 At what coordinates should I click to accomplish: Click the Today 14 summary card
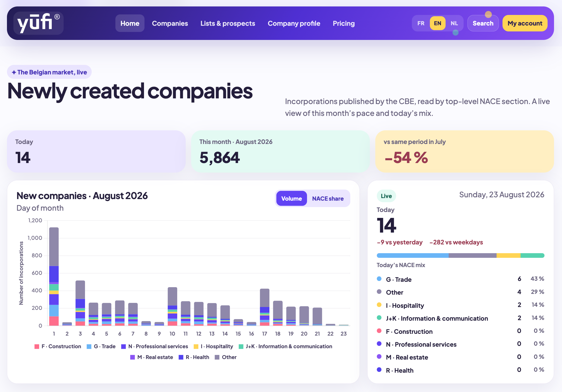tap(96, 151)
